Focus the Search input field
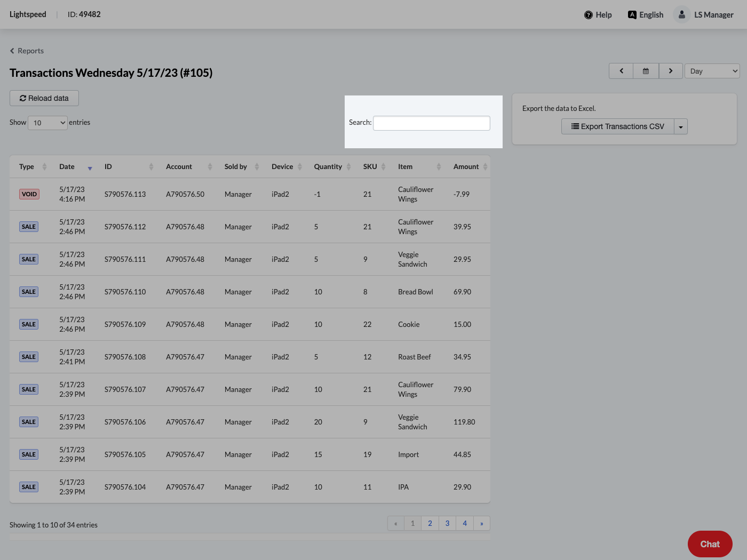Image resolution: width=747 pixels, height=560 pixels. tap(432, 123)
